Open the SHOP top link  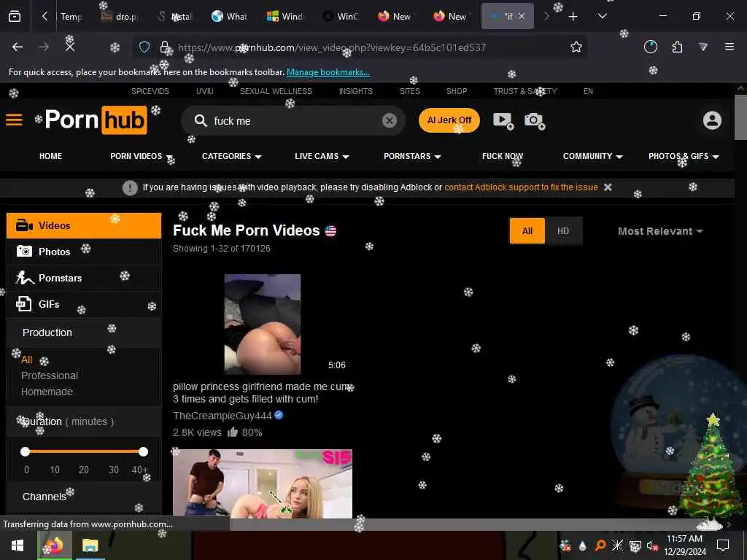click(x=457, y=91)
